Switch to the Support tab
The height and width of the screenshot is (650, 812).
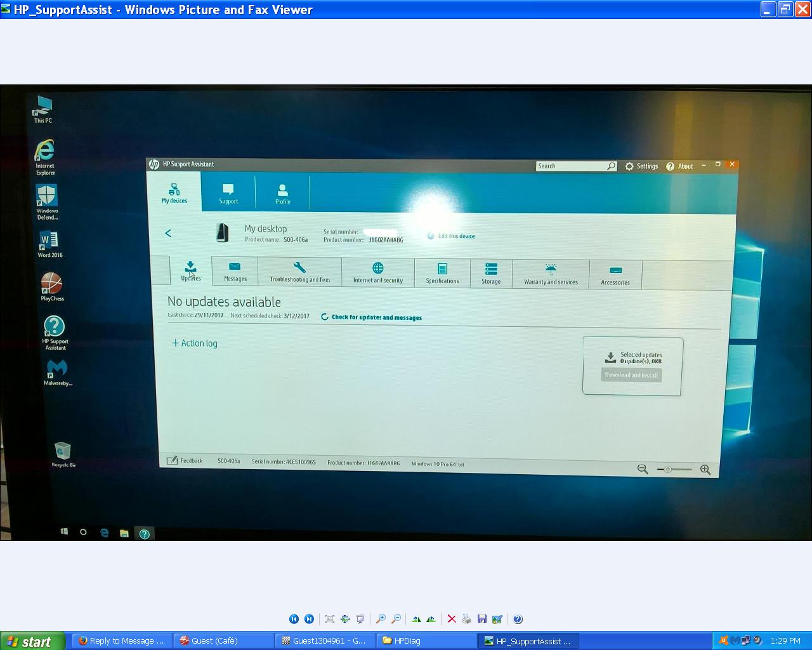click(x=228, y=194)
